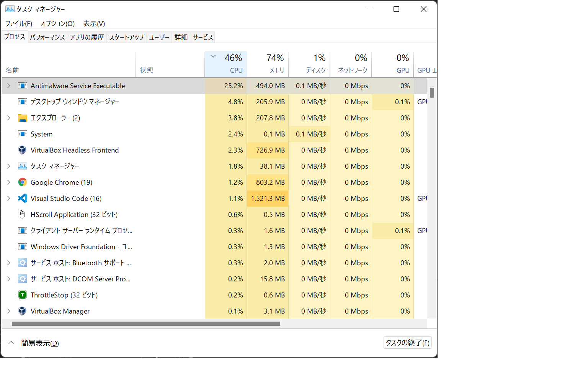588x368 pixels.
Task: Expand the サービス ホスト: DCOM Server group
Action: (x=9, y=279)
